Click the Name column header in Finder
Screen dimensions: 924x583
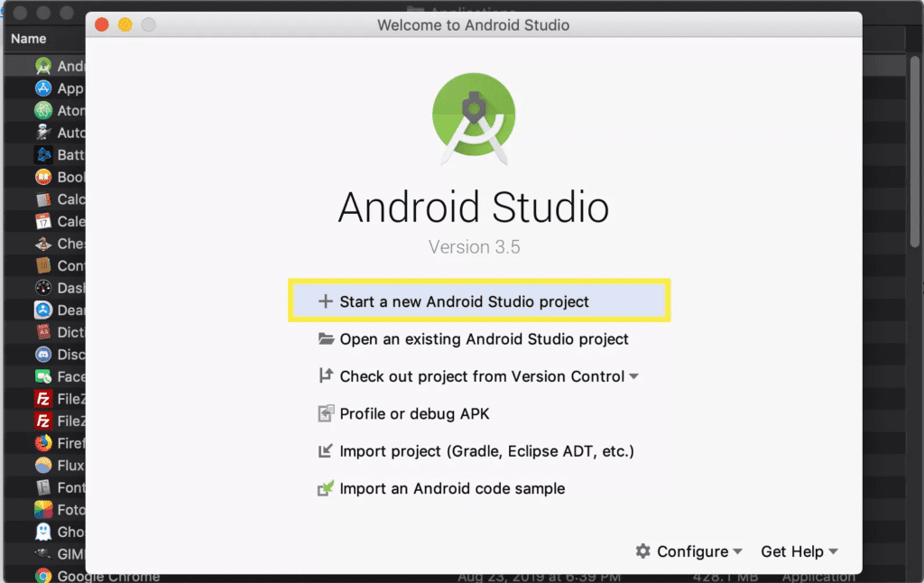coord(28,39)
